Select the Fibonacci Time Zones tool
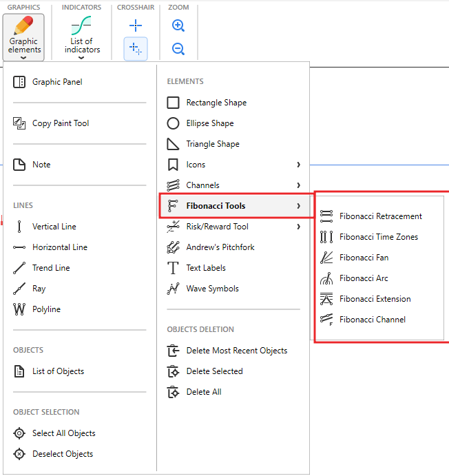This screenshot has height=476, width=449. (378, 237)
